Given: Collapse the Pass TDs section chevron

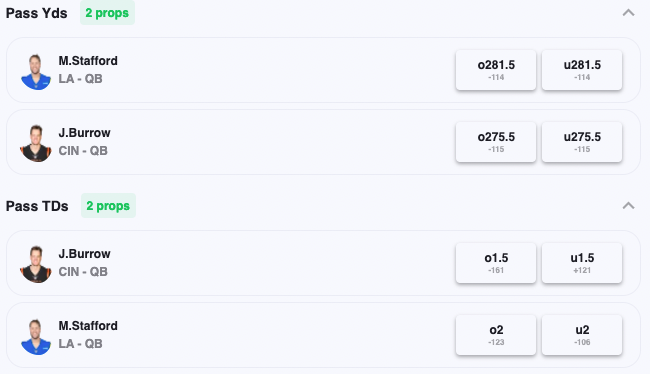Looking at the screenshot, I should pos(628,206).
